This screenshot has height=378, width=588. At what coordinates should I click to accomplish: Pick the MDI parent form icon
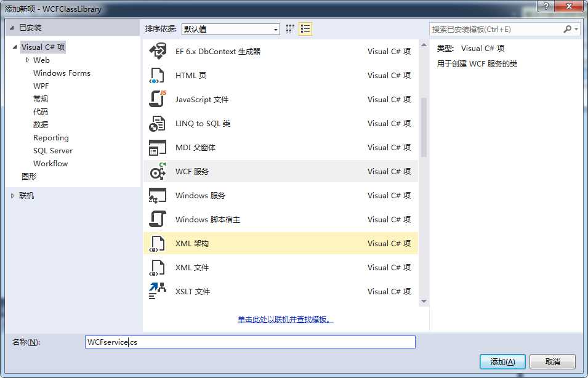click(x=158, y=147)
